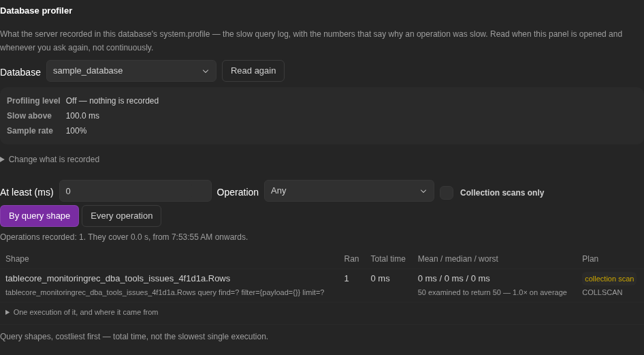Expand 'Change what is recorded' section

[54, 159]
